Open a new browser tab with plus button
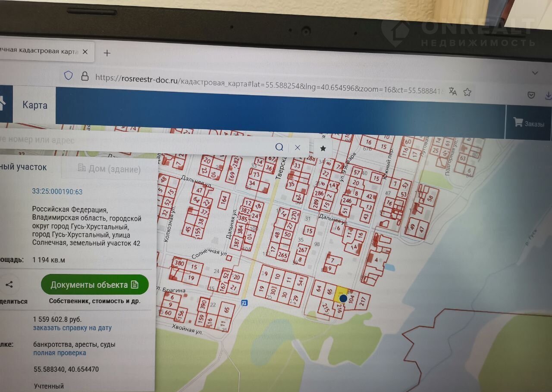This screenshot has width=552, height=392. (107, 53)
